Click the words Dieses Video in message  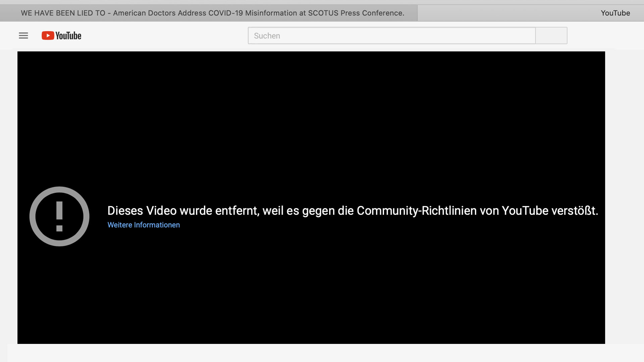(142, 211)
